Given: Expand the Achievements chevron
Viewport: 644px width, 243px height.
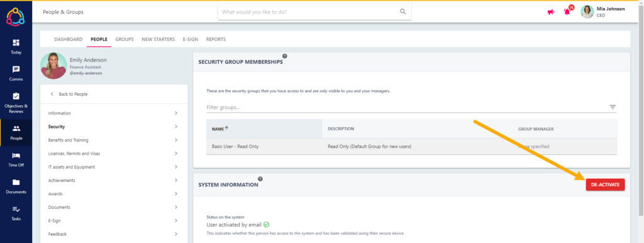Looking at the screenshot, I should 176,180.
